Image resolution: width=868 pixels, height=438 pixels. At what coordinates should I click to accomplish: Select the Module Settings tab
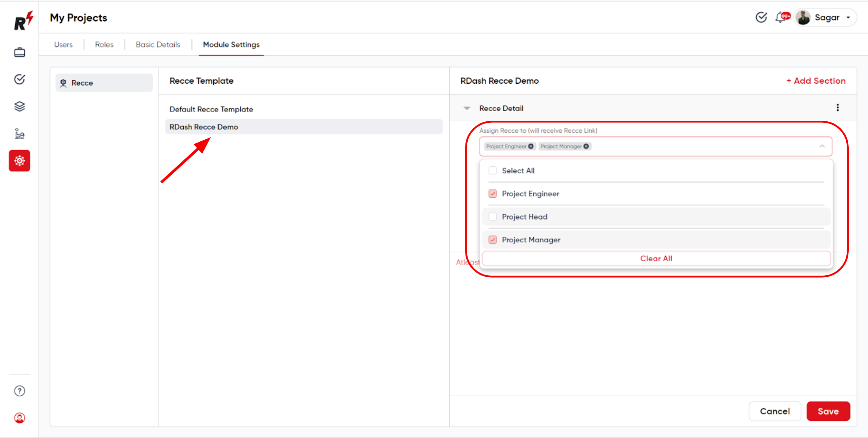(231, 45)
